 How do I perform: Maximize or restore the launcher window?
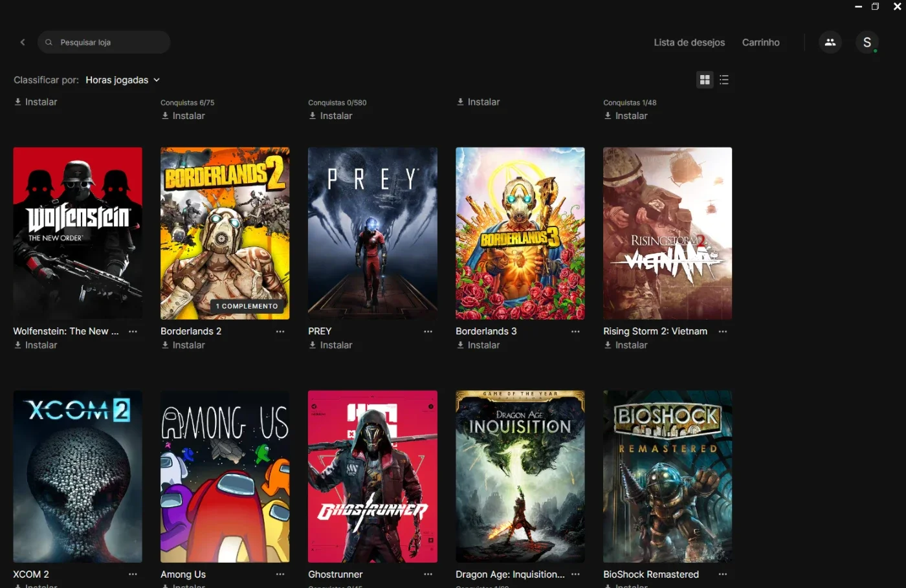[x=876, y=6]
